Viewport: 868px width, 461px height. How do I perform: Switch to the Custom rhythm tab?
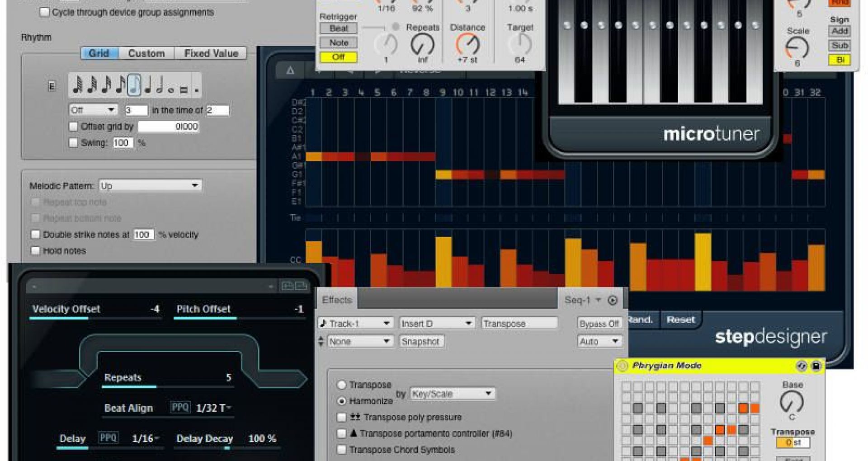146,53
